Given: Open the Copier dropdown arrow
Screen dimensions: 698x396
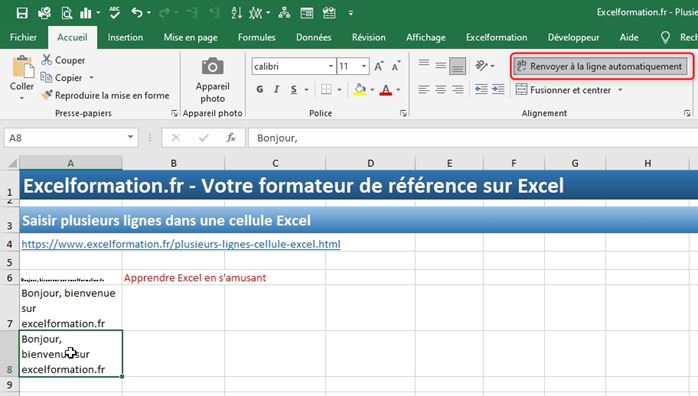Looking at the screenshot, I should [x=91, y=77].
